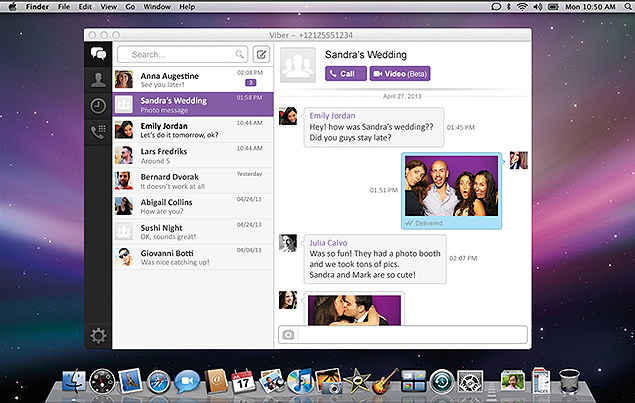Click Emily Jordan sender name in chat
Screen dimensions: 635x403
pyautogui.click(x=332, y=116)
